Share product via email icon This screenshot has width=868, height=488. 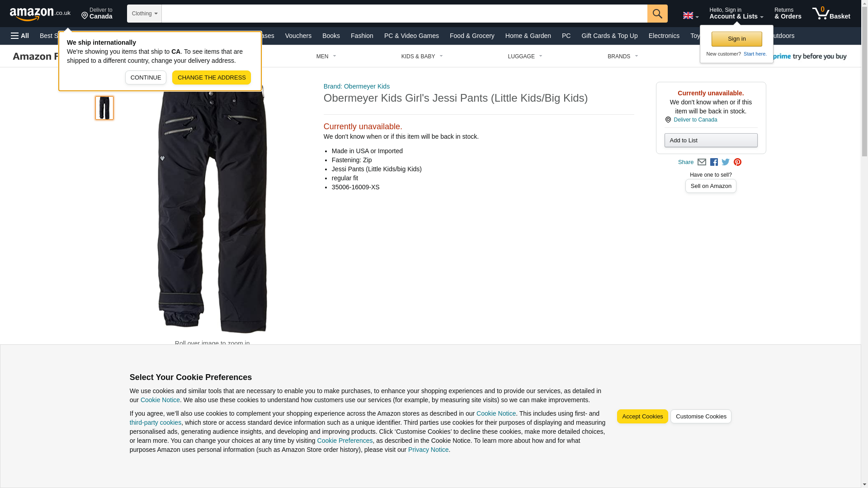click(702, 162)
